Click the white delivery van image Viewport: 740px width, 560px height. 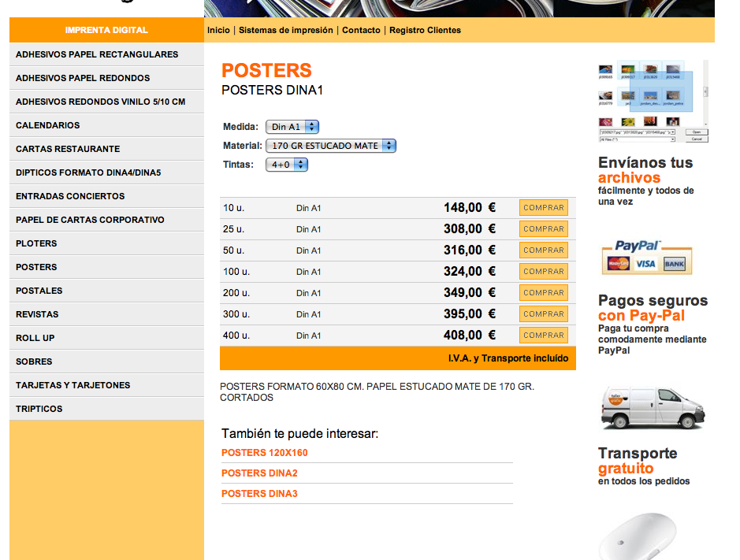coord(653,408)
